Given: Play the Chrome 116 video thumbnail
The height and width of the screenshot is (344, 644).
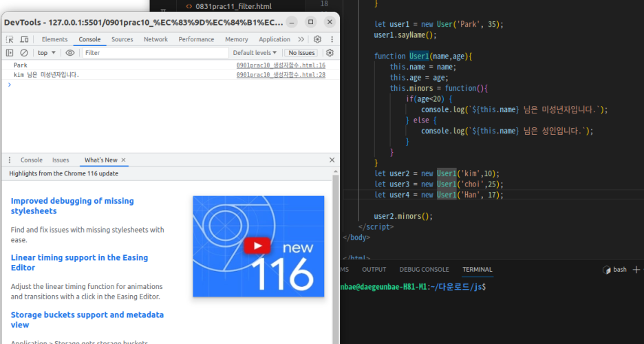Looking at the screenshot, I should [x=258, y=246].
